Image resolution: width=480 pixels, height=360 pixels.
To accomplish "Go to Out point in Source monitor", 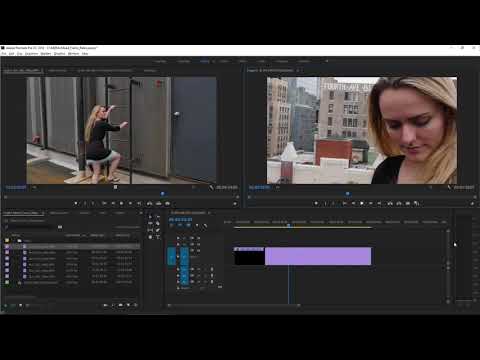I will 139,203.
